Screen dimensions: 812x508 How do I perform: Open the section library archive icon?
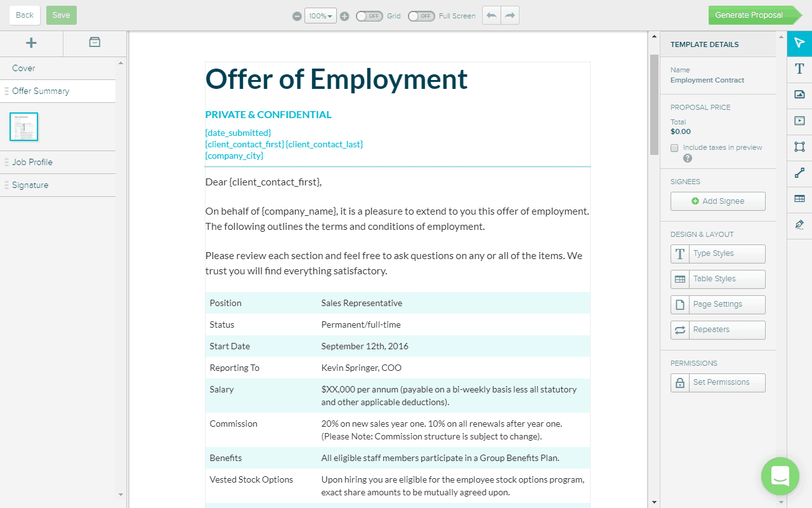point(95,43)
